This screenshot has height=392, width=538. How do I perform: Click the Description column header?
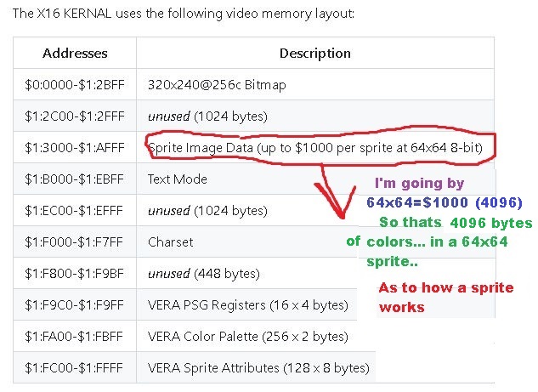pos(315,54)
